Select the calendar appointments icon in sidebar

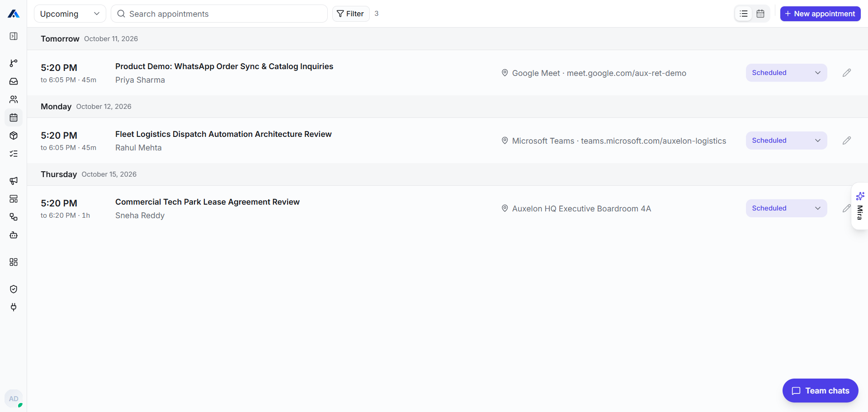(x=14, y=117)
